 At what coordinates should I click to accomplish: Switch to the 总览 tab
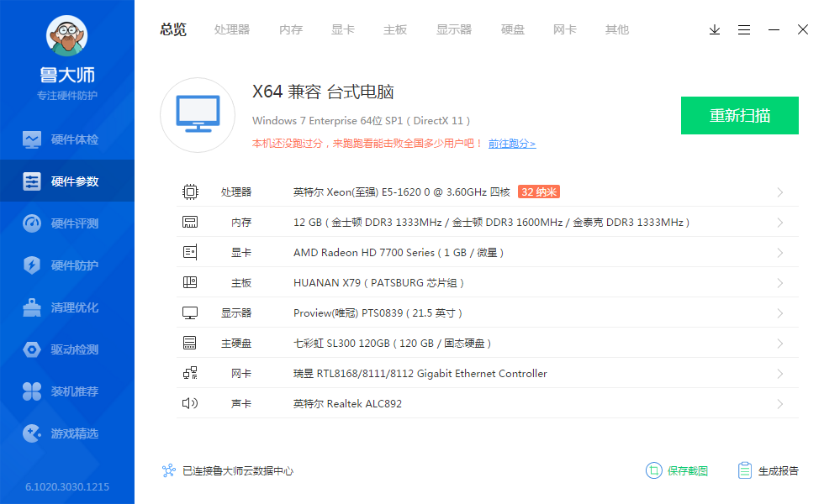[x=173, y=29]
